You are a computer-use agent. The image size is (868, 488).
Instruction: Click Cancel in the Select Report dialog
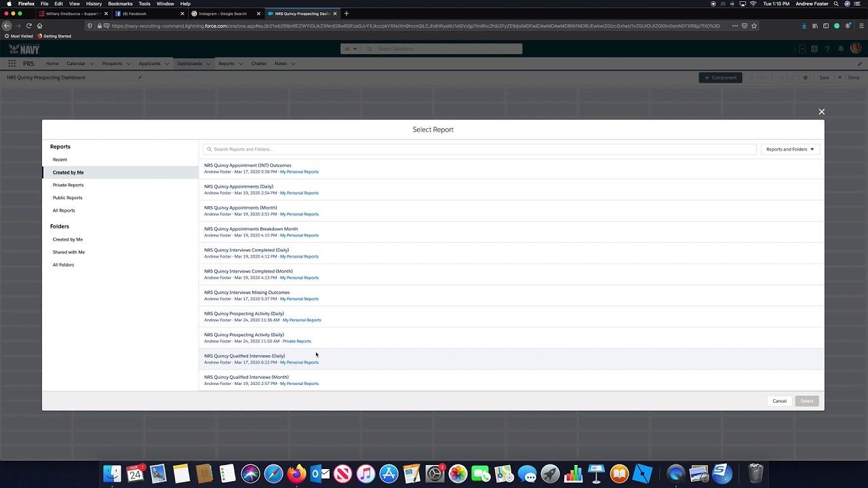[x=779, y=401]
